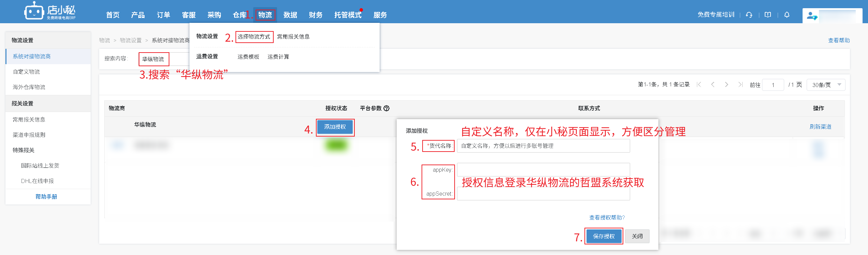Open the 查看授权帮助 link
Screen dimensions: 868x255
(607, 217)
